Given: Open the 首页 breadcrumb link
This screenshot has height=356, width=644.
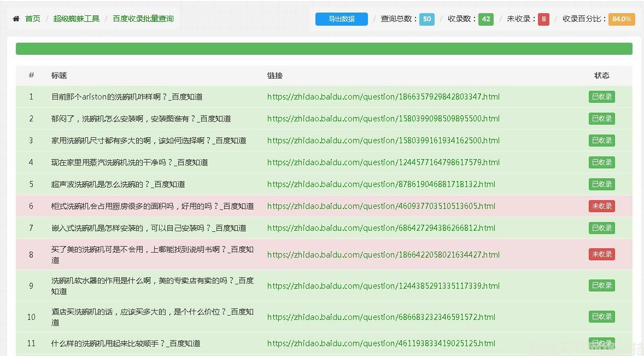Looking at the screenshot, I should pos(33,19).
